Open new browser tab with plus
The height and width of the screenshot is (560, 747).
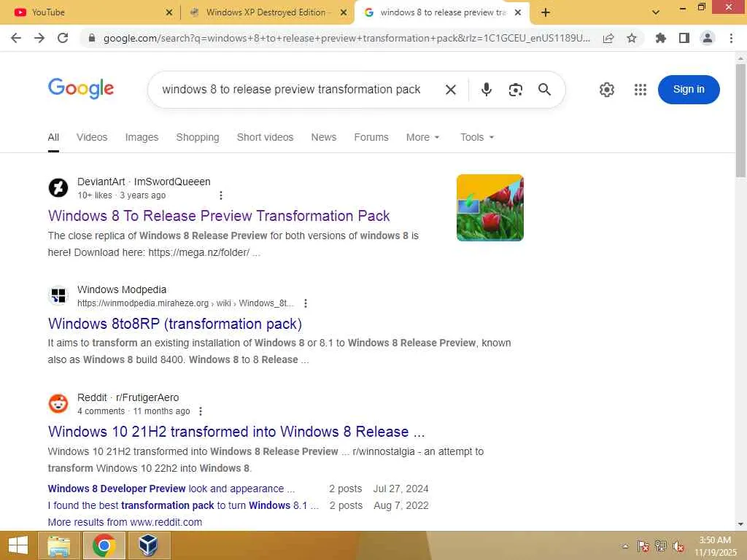pos(546,12)
